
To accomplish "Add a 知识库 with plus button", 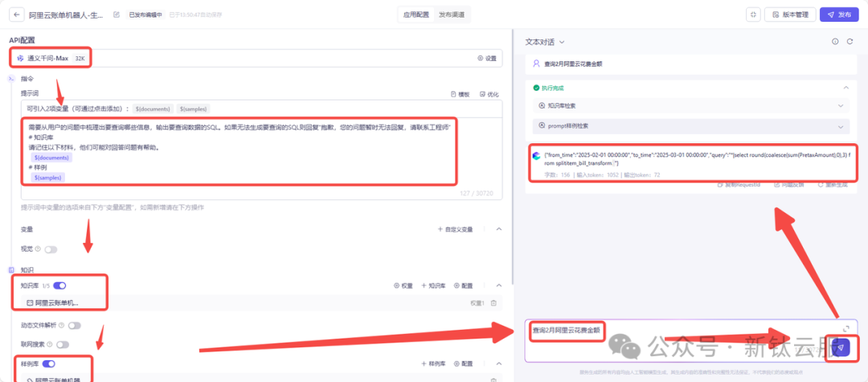I will click(x=433, y=285).
